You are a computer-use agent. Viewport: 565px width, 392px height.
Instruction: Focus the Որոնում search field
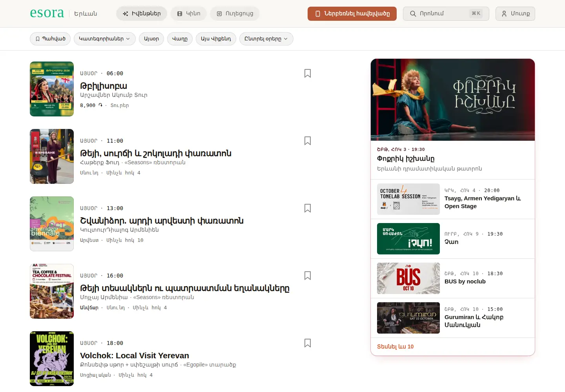(446, 14)
